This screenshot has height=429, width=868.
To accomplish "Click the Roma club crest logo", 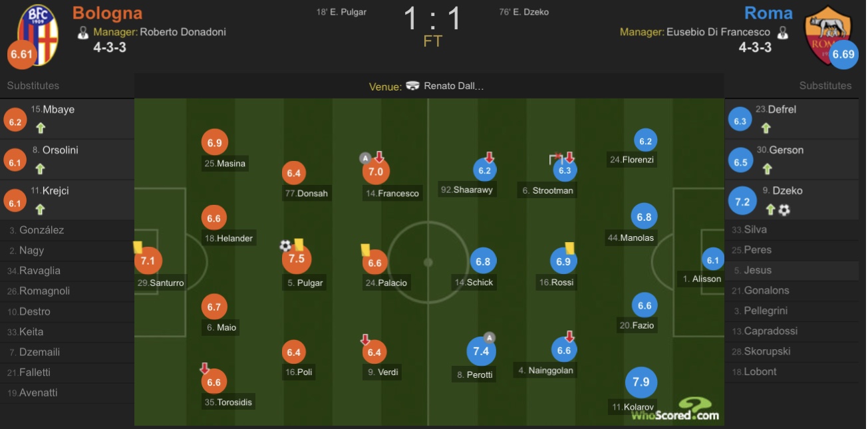I will (x=827, y=34).
